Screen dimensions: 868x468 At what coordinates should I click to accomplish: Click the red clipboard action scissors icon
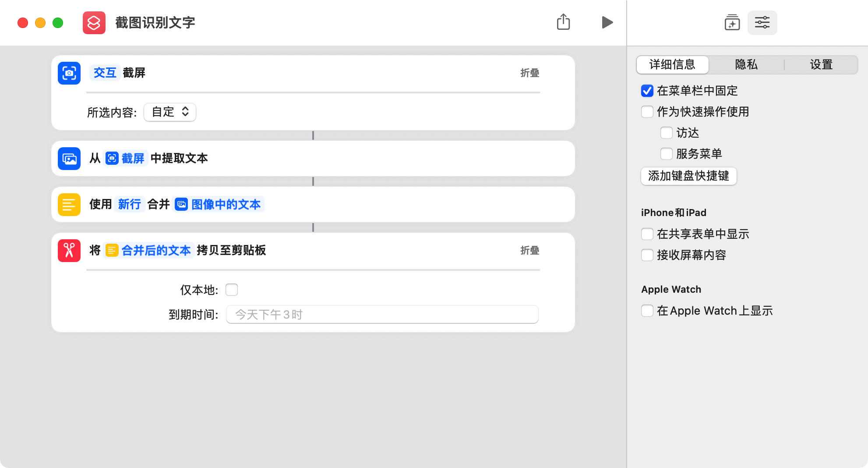[x=69, y=250]
